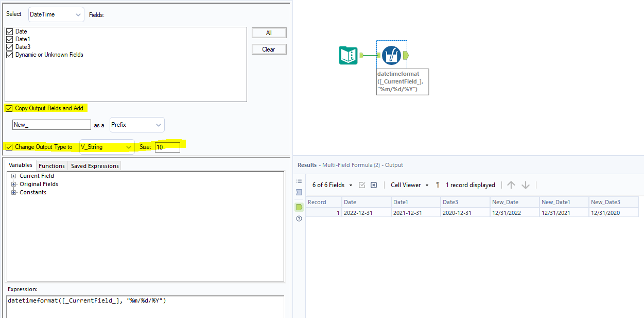Toggle the show-whitespace paragraph icon in Results toolbar
Image resolution: width=644 pixels, height=318 pixels.
point(437,185)
